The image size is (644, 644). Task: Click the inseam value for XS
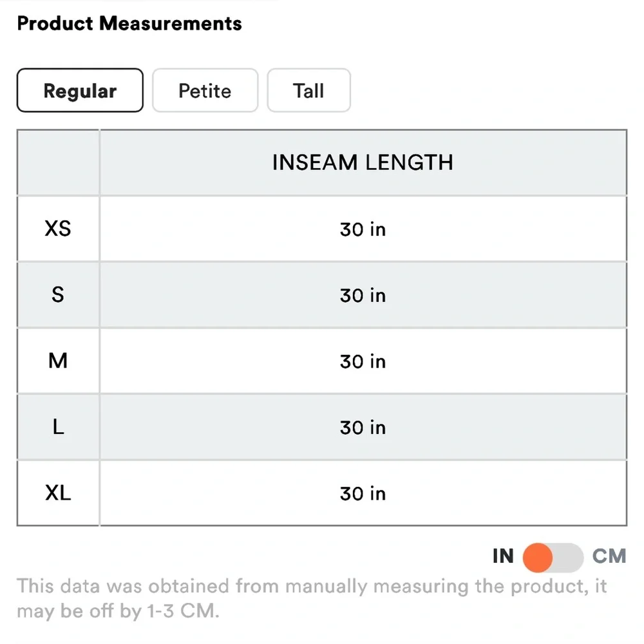[363, 229]
